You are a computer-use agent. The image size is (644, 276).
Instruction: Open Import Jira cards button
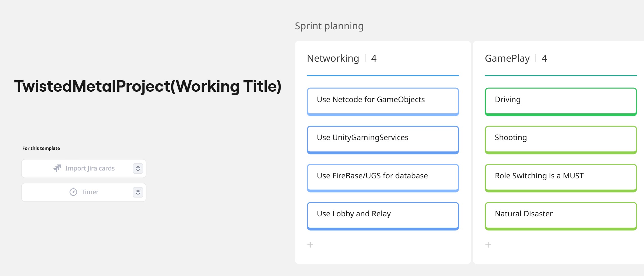(x=84, y=169)
